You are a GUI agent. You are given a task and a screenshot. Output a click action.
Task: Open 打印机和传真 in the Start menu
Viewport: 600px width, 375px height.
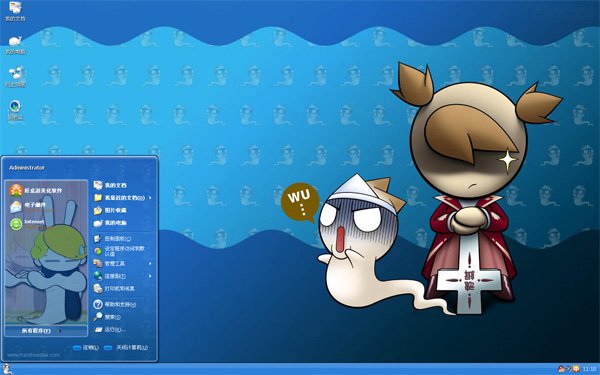(115, 289)
